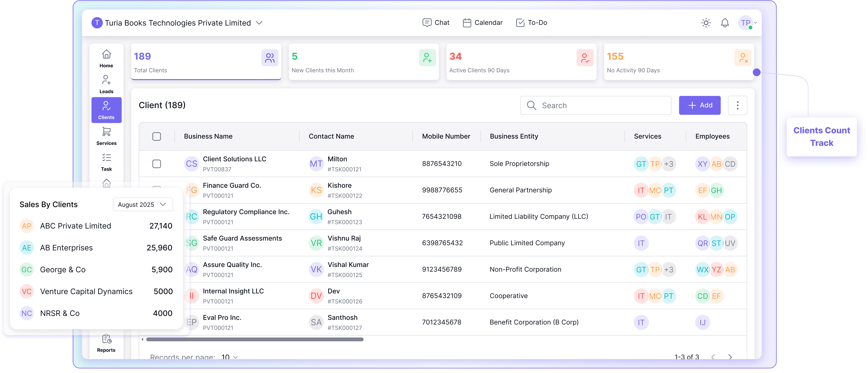Go to the previous page arrow
The height and width of the screenshot is (373, 868).
713,357
